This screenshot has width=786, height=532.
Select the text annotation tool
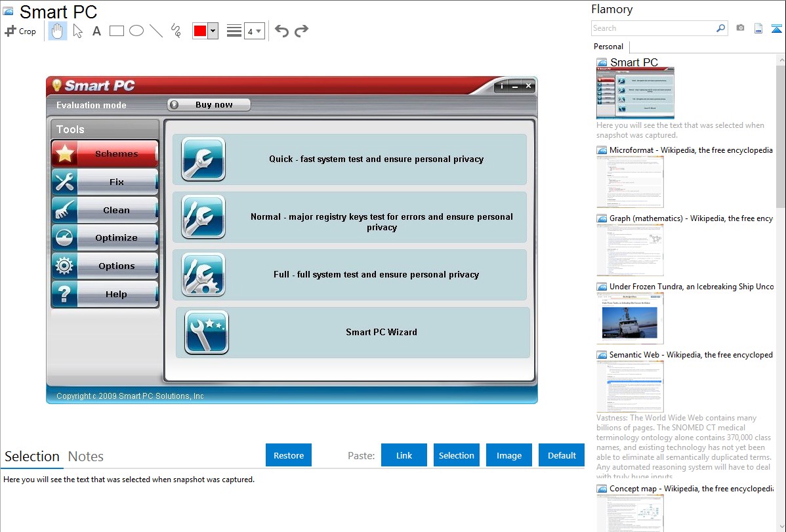point(96,31)
